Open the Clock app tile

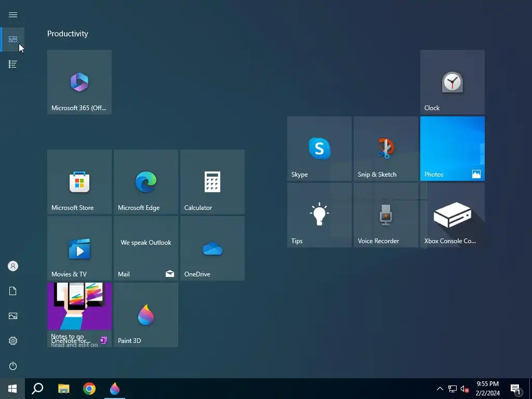453,82
